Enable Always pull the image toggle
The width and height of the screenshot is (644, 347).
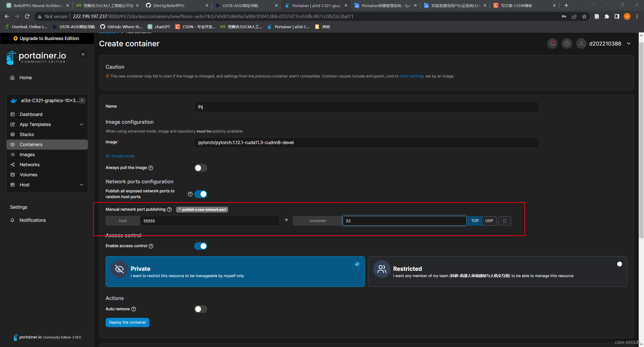(x=200, y=168)
